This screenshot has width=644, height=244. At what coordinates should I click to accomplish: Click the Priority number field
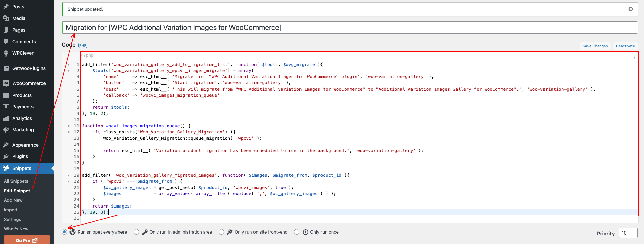pos(628,233)
